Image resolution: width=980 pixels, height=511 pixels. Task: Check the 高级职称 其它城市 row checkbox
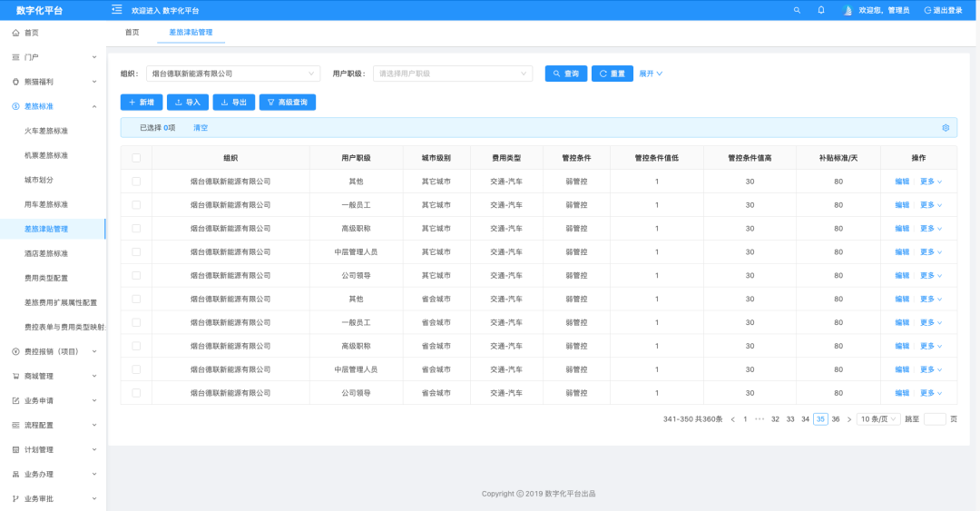pyautogui.click(x=136, y=229)
